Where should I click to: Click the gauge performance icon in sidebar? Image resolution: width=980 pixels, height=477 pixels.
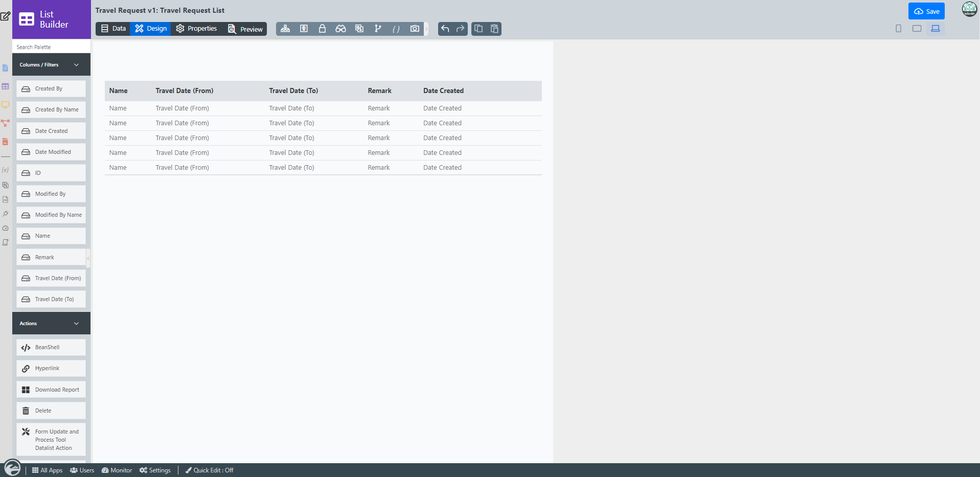(5, 228)
